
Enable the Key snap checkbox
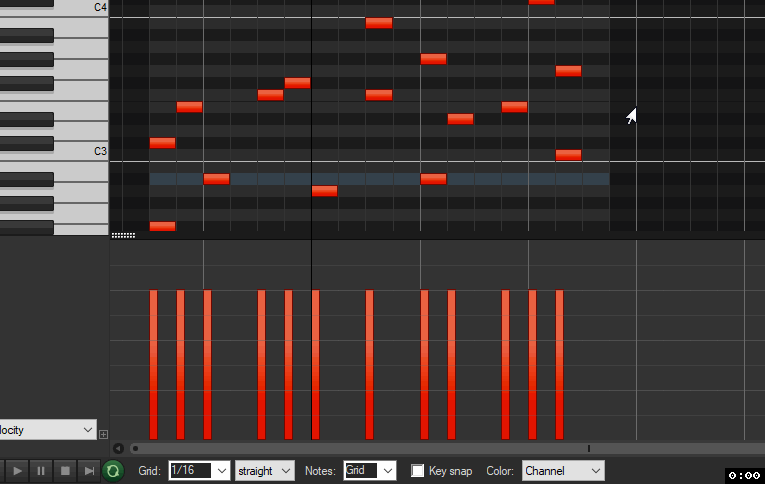[x=418, y=471]
